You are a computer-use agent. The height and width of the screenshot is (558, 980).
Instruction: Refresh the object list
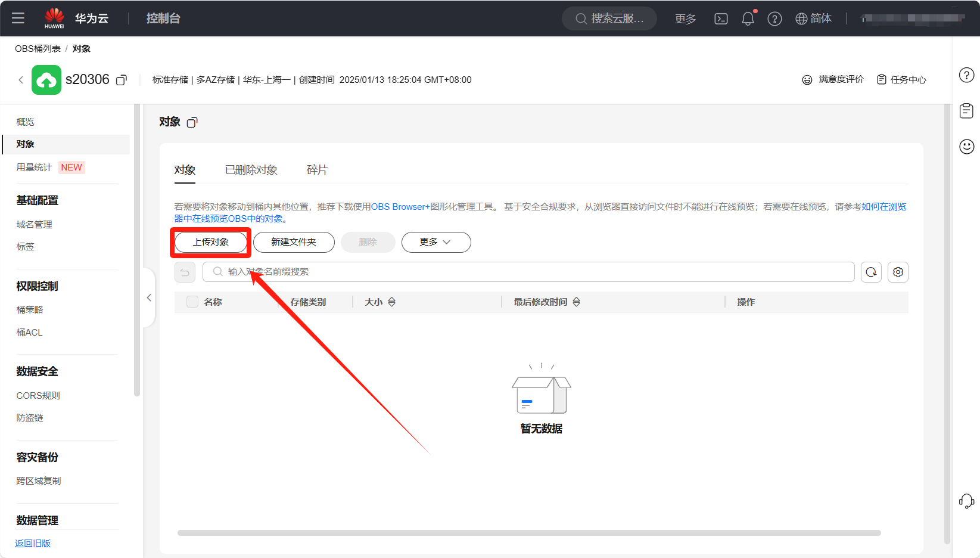[x=871, y=272]
